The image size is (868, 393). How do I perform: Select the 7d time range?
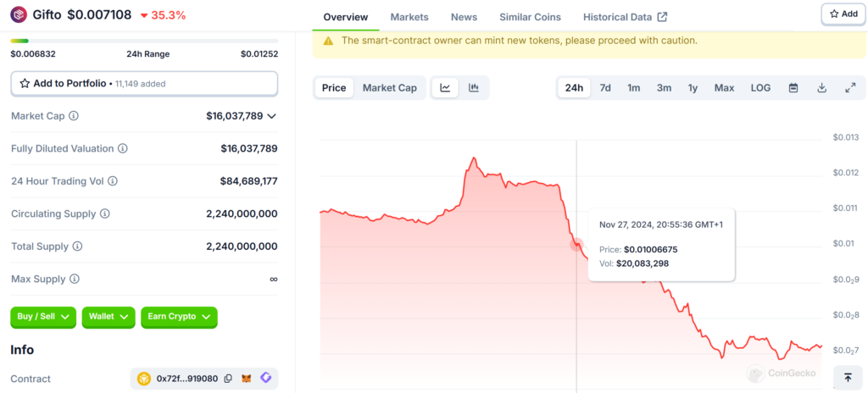605,87
